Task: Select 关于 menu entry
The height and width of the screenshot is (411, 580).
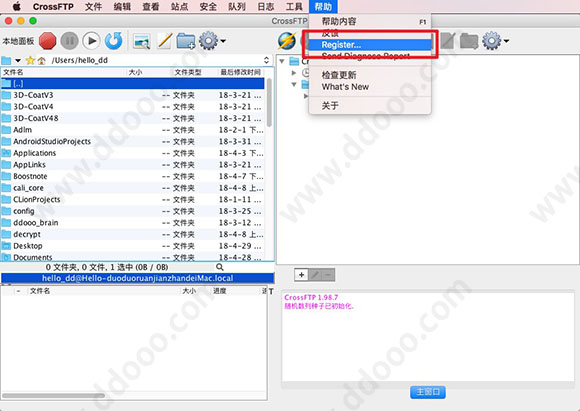Action: tap(370, 106)
